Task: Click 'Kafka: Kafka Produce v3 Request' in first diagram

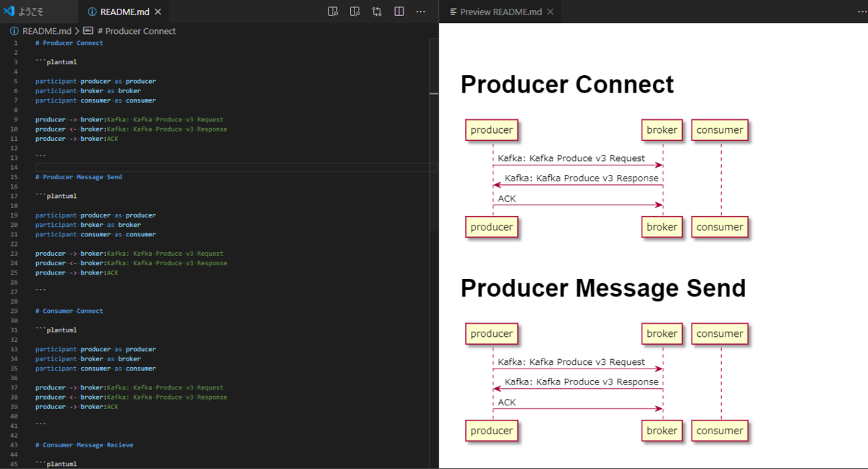Action: click(571, 158)
